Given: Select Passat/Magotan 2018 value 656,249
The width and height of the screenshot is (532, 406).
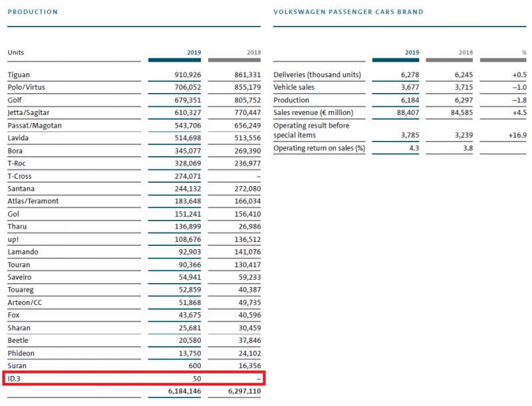Looking at the screenshot, I should click(x=247, y=126).
